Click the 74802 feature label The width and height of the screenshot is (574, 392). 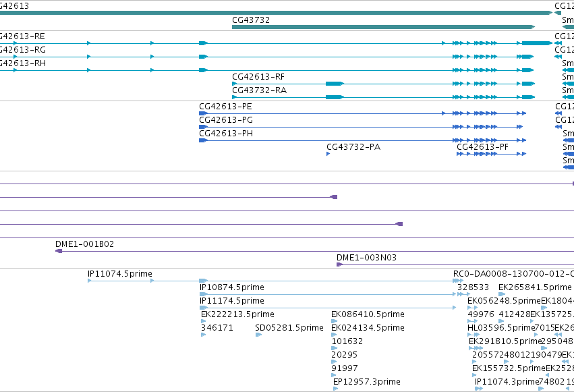[x=552, y=382]
